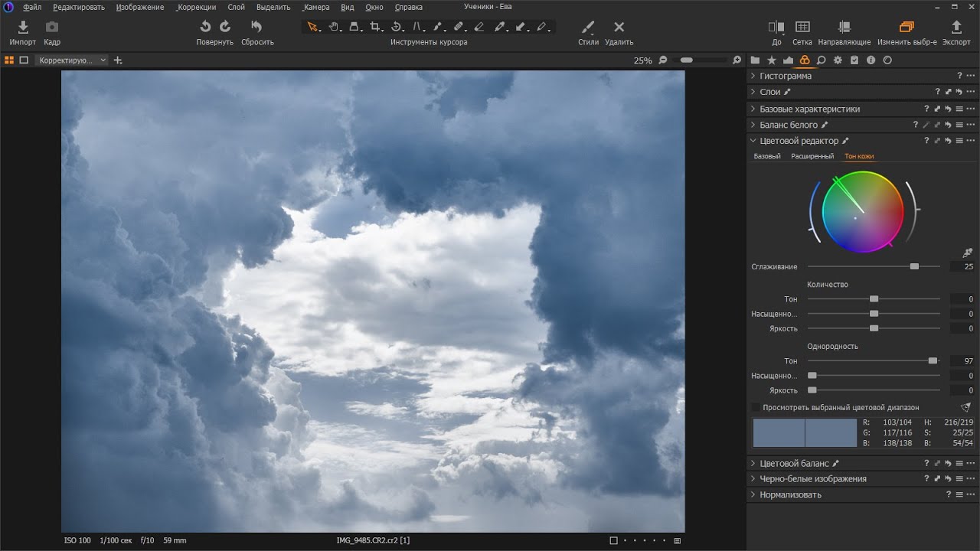
Task: Open the Коррекции menu
Action: [196, 7]
